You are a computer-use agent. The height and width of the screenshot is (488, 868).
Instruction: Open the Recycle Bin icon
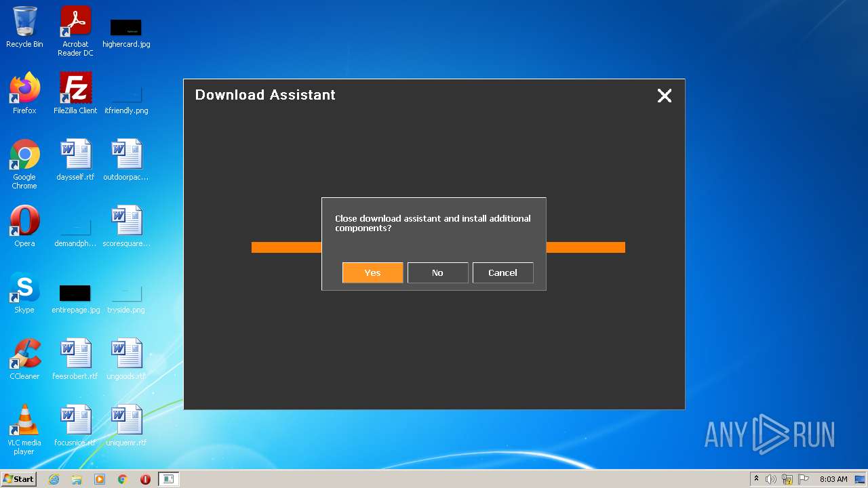click(24, 28)
